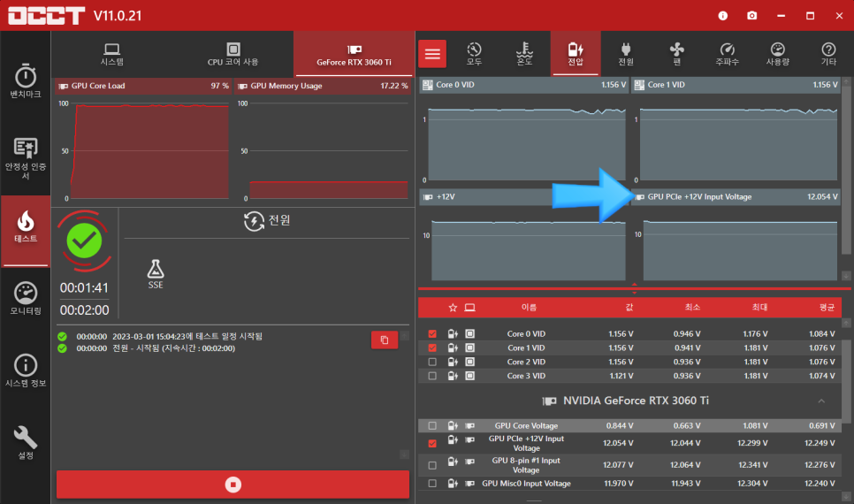Click the graph/table splitter handle

tap(634, 288)
